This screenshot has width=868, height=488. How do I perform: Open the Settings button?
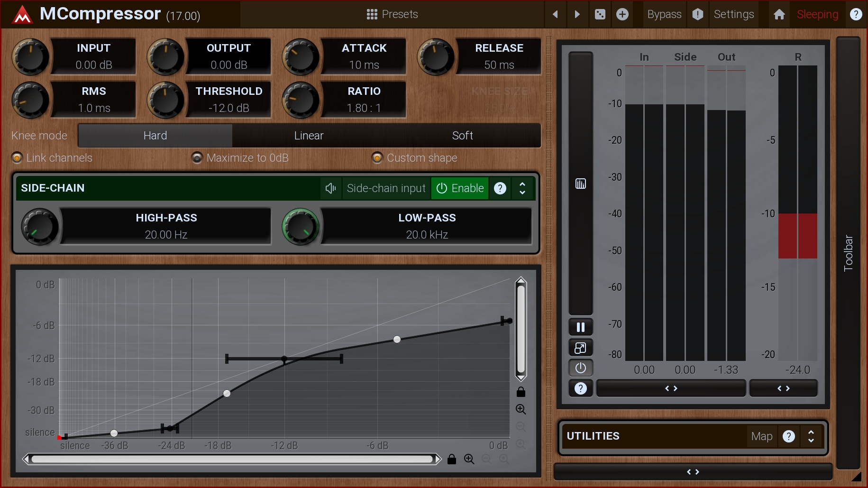pyautogui.click(x=733, y=14)
